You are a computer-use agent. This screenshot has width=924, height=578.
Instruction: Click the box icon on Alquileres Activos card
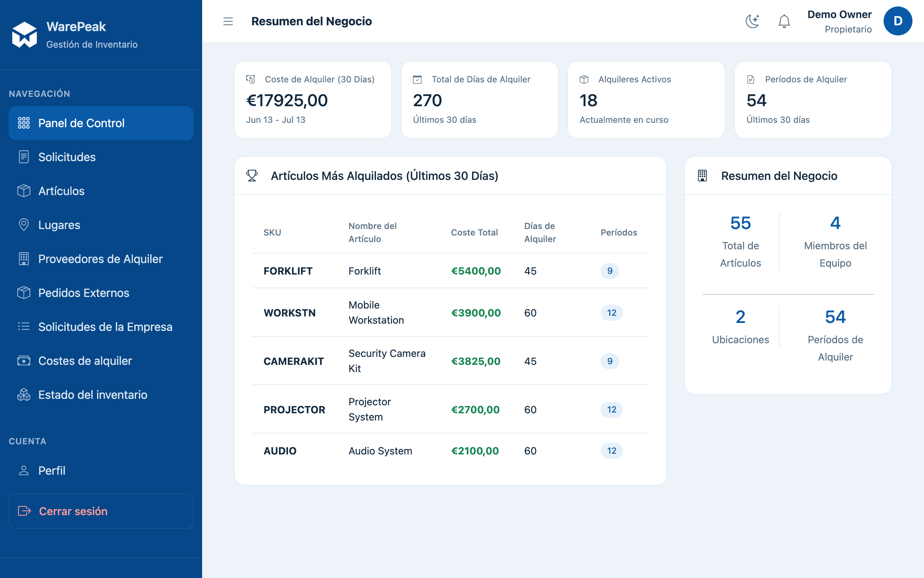584,79
